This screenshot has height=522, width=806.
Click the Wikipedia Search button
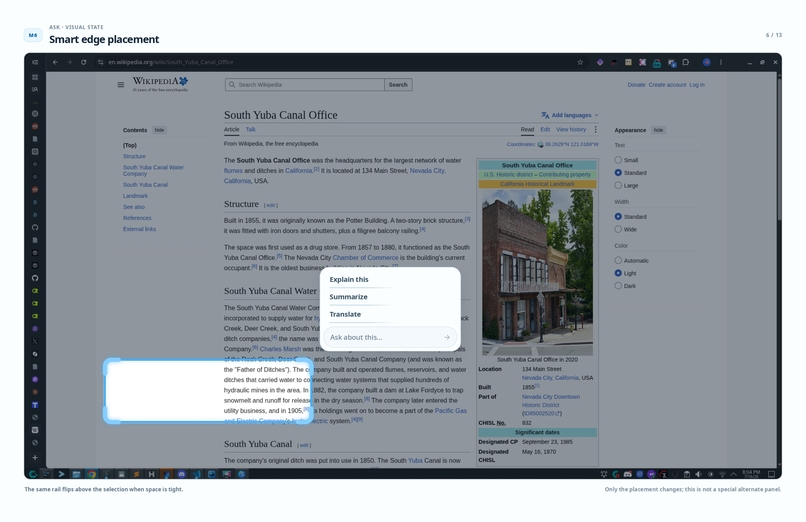(x=398, y=85)
